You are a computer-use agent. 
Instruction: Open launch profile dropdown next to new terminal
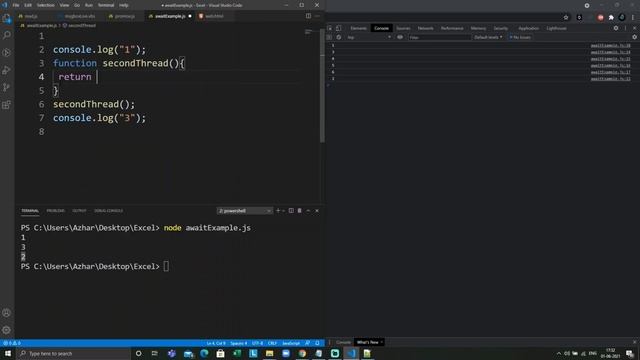[283, 211]
